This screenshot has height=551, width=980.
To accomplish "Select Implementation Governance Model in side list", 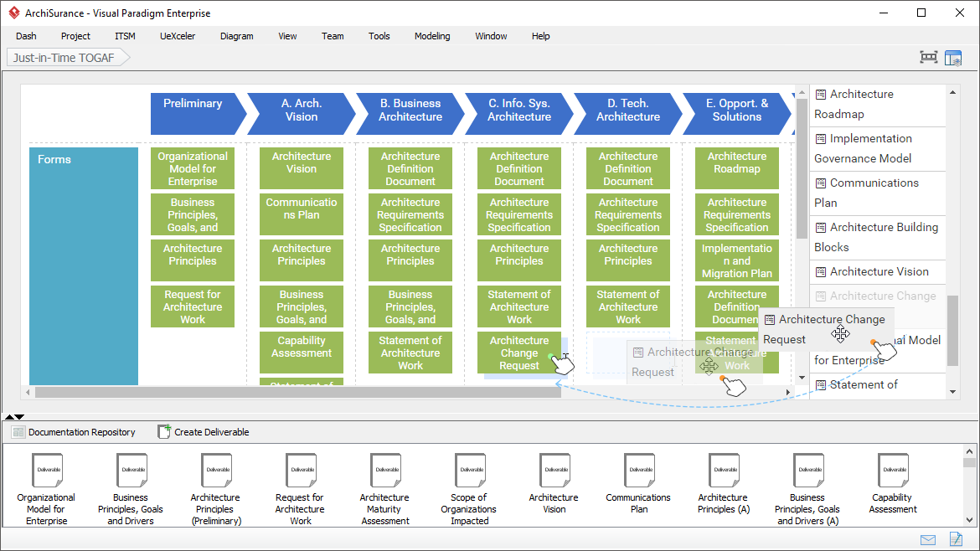I will tap(878, 149).
